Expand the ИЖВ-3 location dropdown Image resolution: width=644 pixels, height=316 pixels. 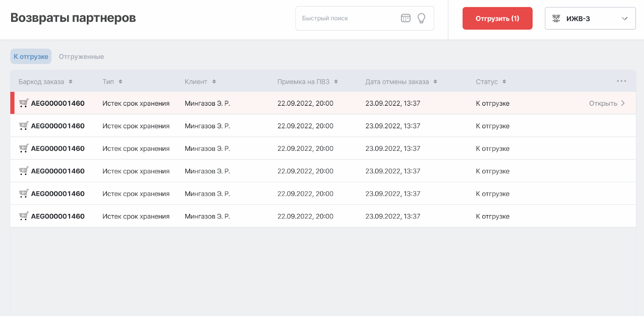624,18
